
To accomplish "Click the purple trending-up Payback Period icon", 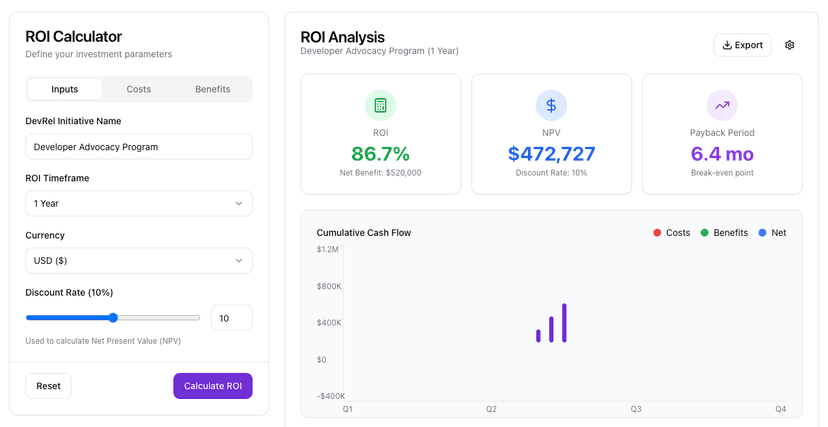I will tap(722, 105).
